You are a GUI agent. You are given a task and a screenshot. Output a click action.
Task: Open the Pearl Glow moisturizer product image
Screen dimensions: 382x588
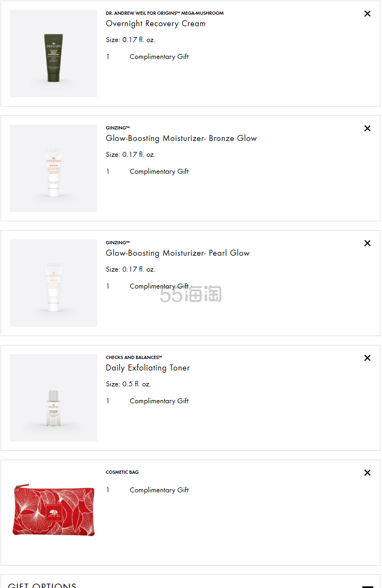[53, 283]
